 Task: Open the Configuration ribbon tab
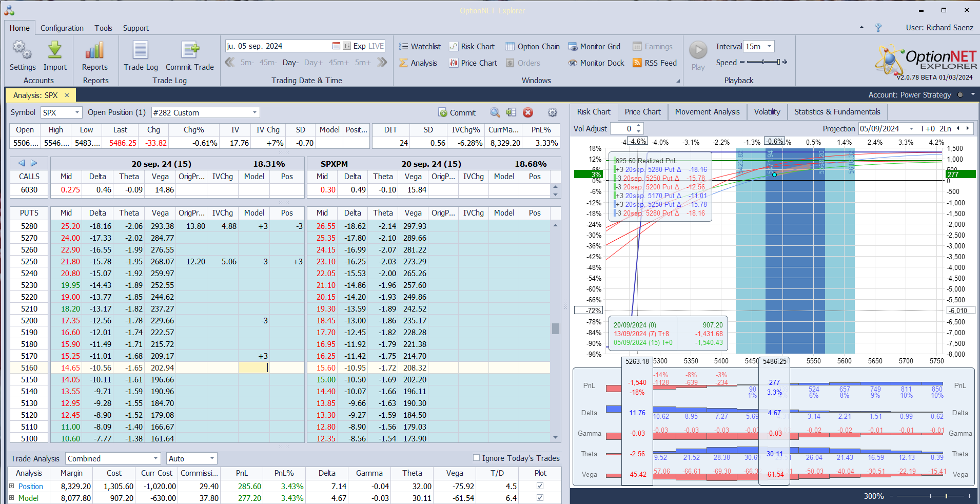pyautogui.click(x=62, y=28)
